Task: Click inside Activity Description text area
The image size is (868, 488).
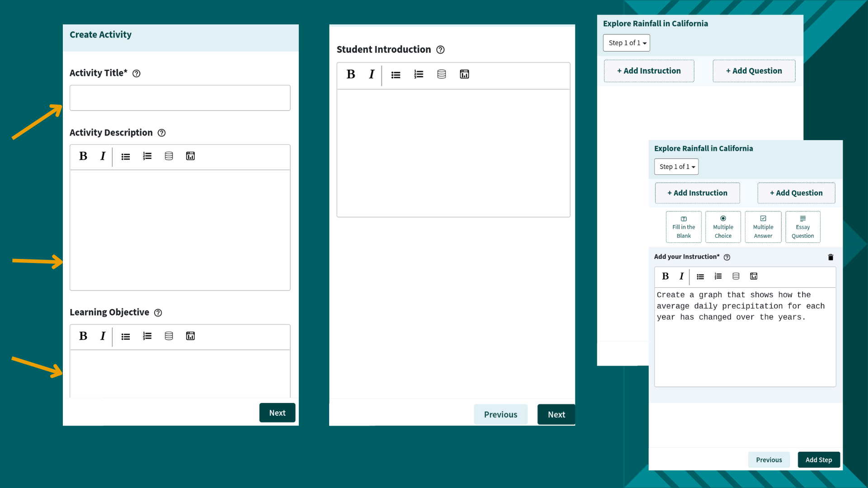Action: pyautogui.click(x=180, y=230)
